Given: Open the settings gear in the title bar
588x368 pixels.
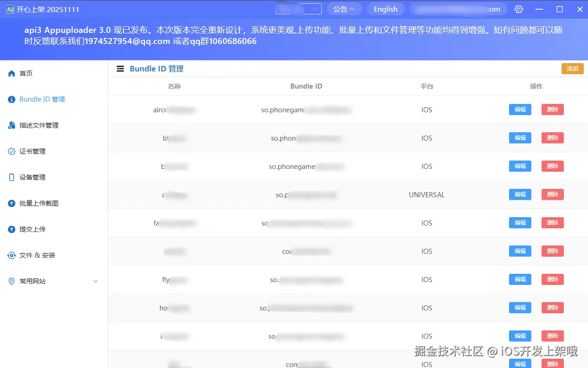Looking at the screenshot, I should coord(519,9).
